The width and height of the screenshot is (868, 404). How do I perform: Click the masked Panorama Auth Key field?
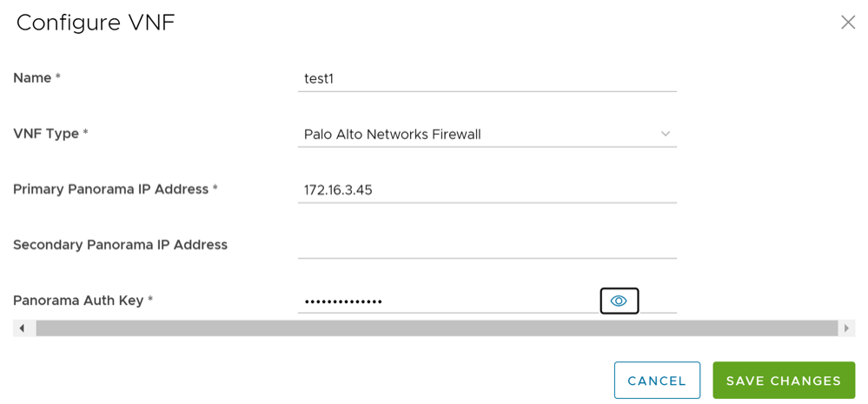coord(443,301)
